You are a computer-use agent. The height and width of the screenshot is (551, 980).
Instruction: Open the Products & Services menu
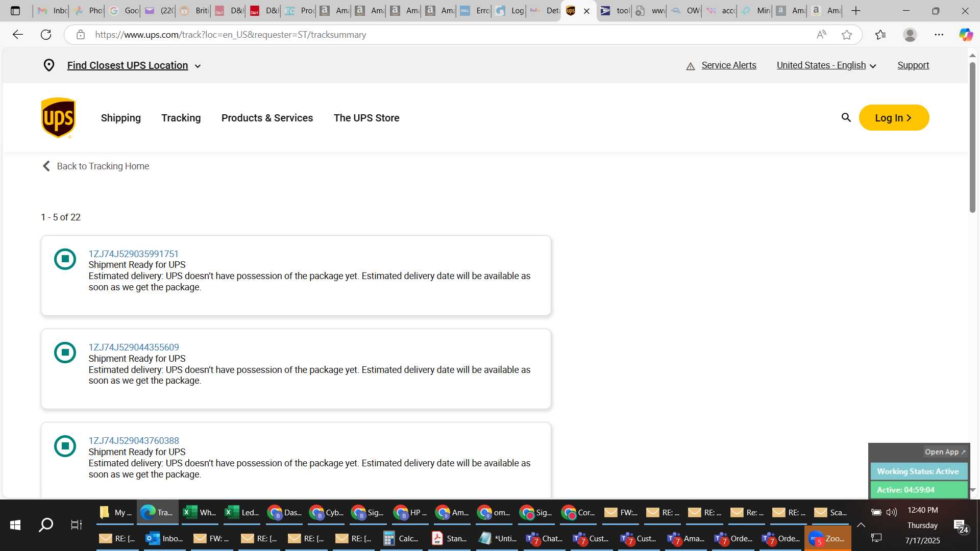tap(267, 118)
